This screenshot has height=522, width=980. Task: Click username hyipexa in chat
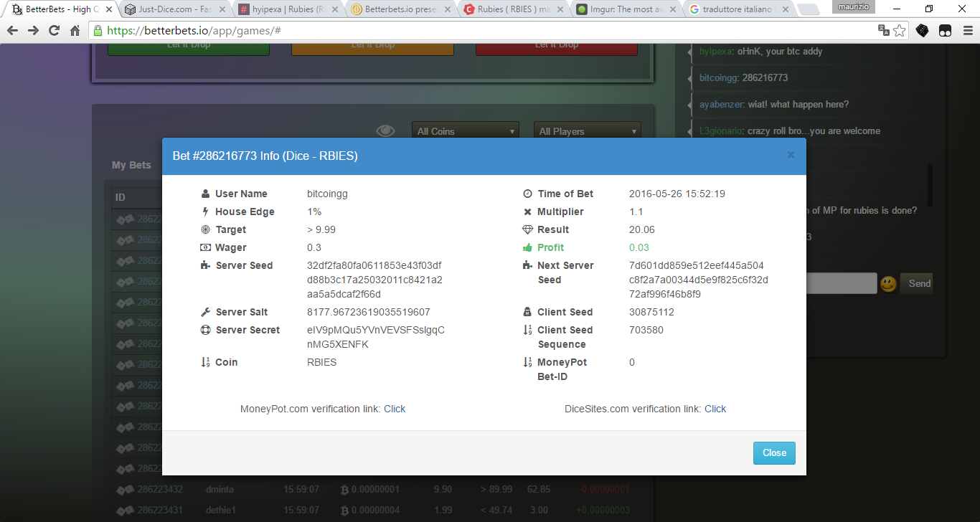point(717,51)
